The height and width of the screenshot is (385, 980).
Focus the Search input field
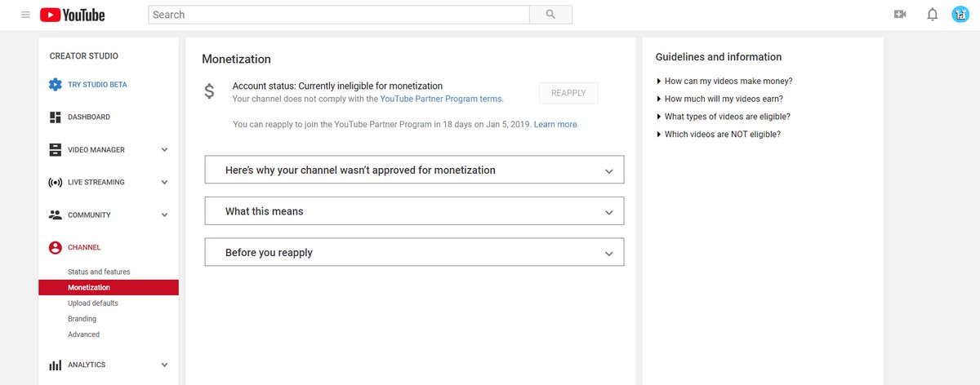coord(339,15)
